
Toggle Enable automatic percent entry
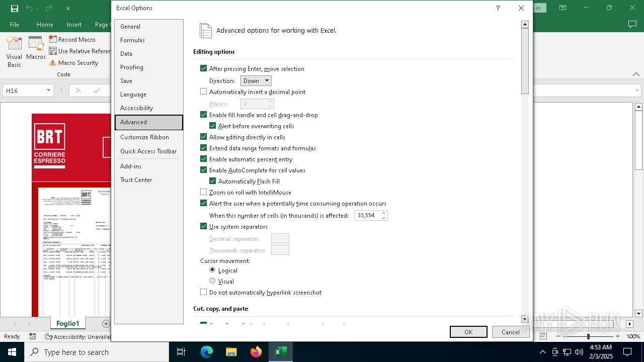[204, 159]
